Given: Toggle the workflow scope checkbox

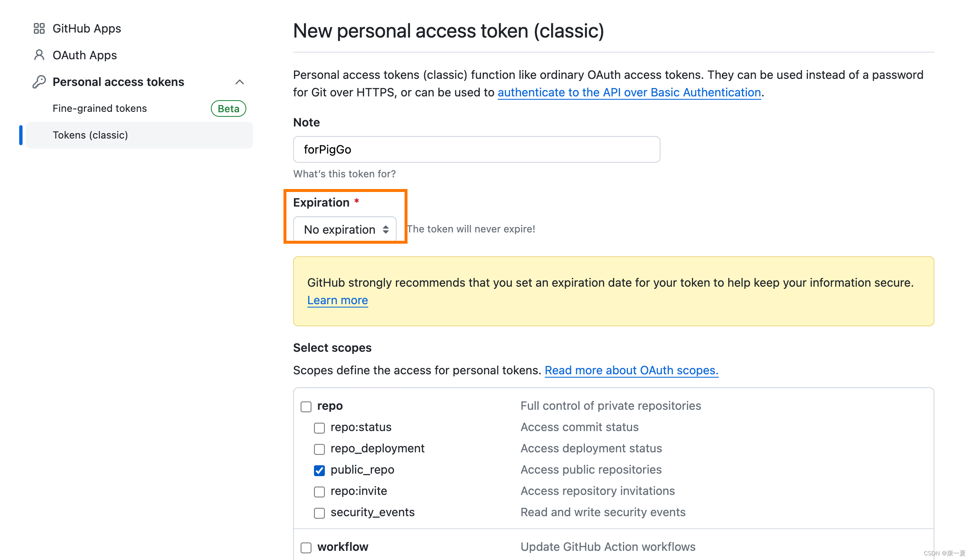Looking at the screenshot, I should point(306,547).
